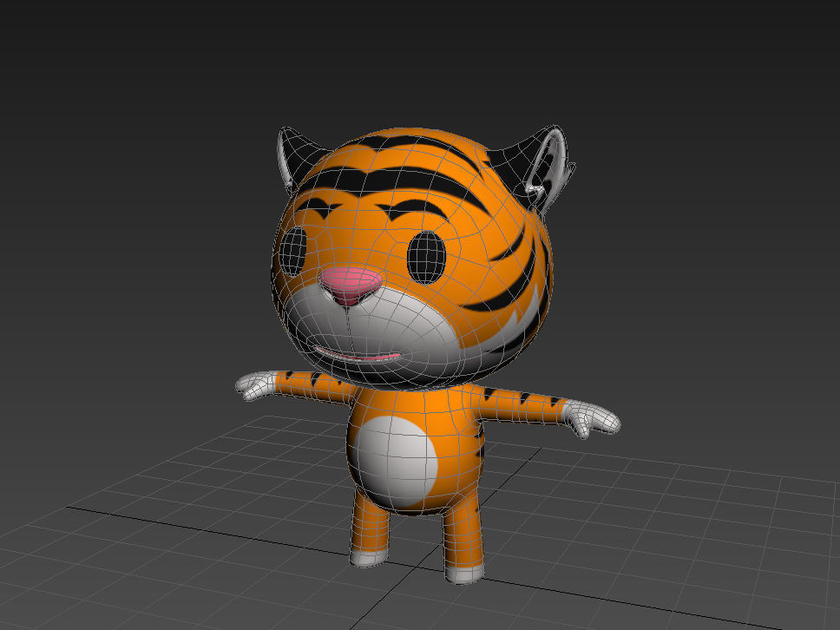Viewport: 840px width, 630px height.
Task: Click the tiger's black eye below the striped cheek
Action: pyautogui.click(x=426, y=257)
